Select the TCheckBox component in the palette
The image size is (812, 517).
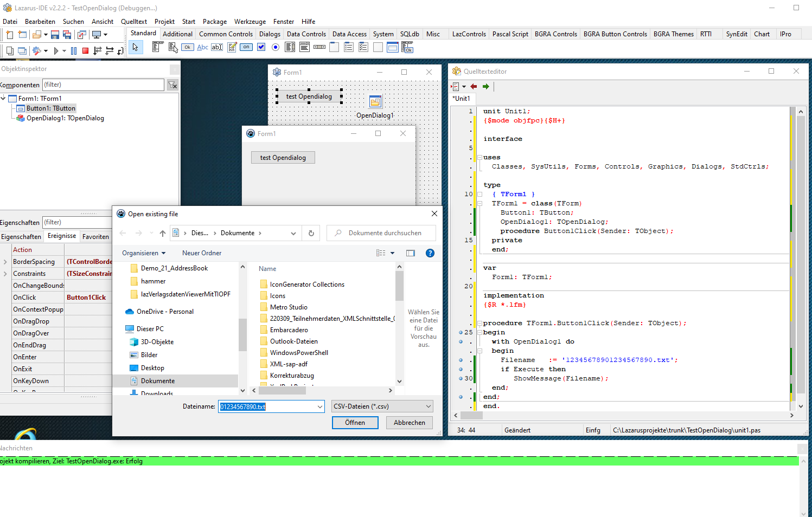click(x=261, y=47)
